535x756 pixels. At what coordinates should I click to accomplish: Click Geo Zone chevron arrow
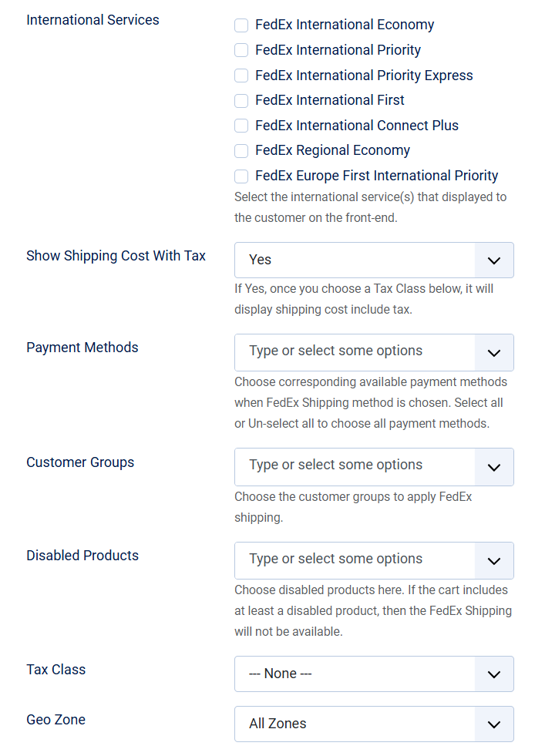pyautogui.click(x=494, y=724)
